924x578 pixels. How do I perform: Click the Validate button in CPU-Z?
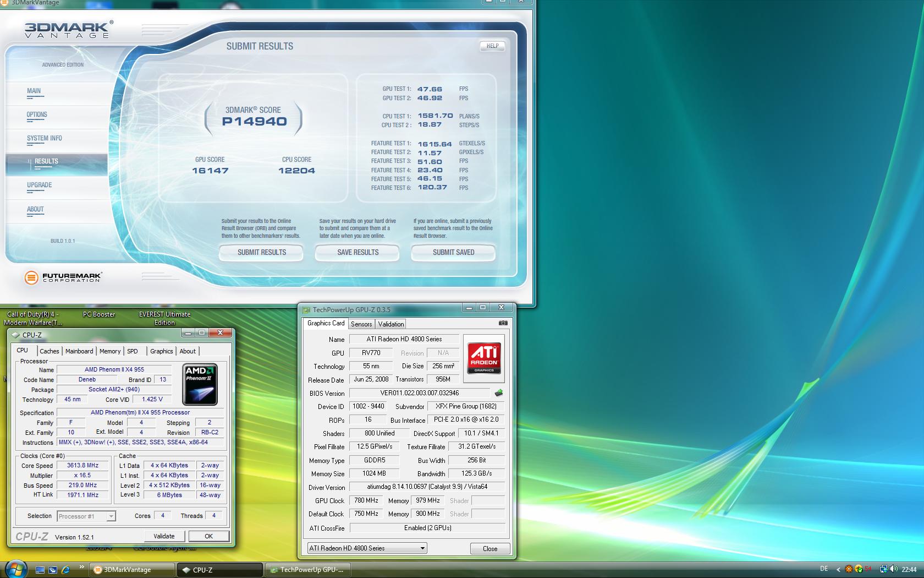coord(164,536)
